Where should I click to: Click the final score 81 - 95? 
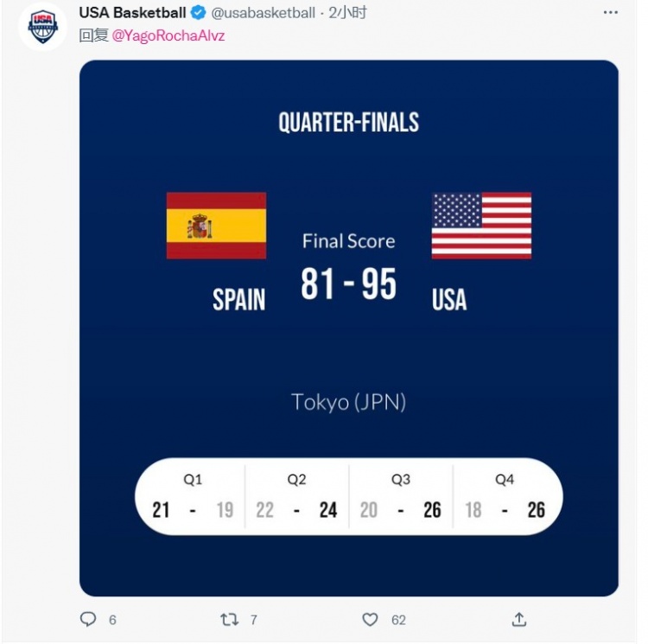(348, 284)
